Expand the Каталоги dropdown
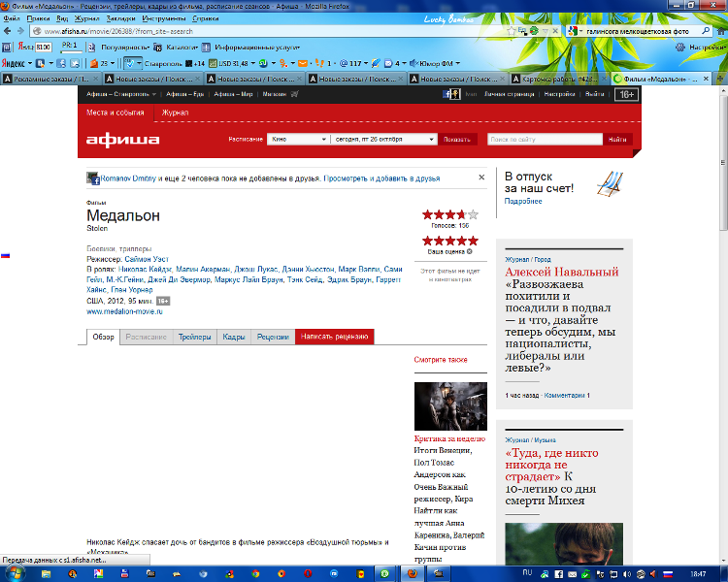728x582 pixels. coord(182,48)
